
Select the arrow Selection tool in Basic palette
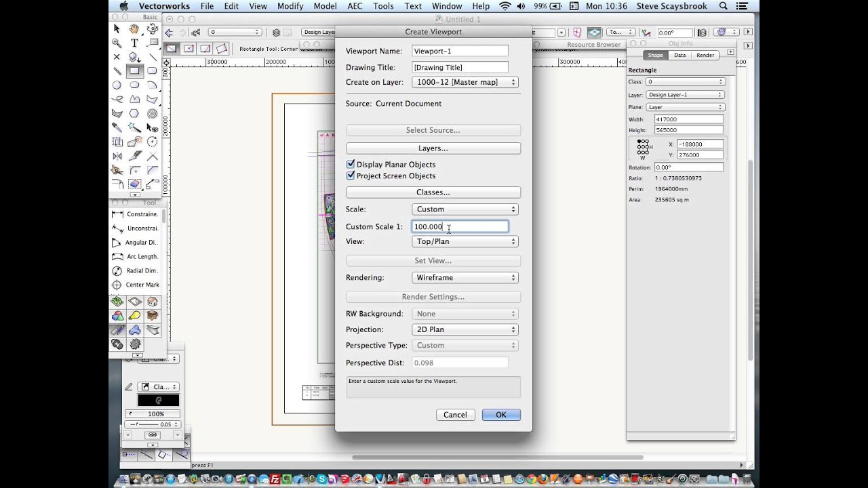pos(117,28)
